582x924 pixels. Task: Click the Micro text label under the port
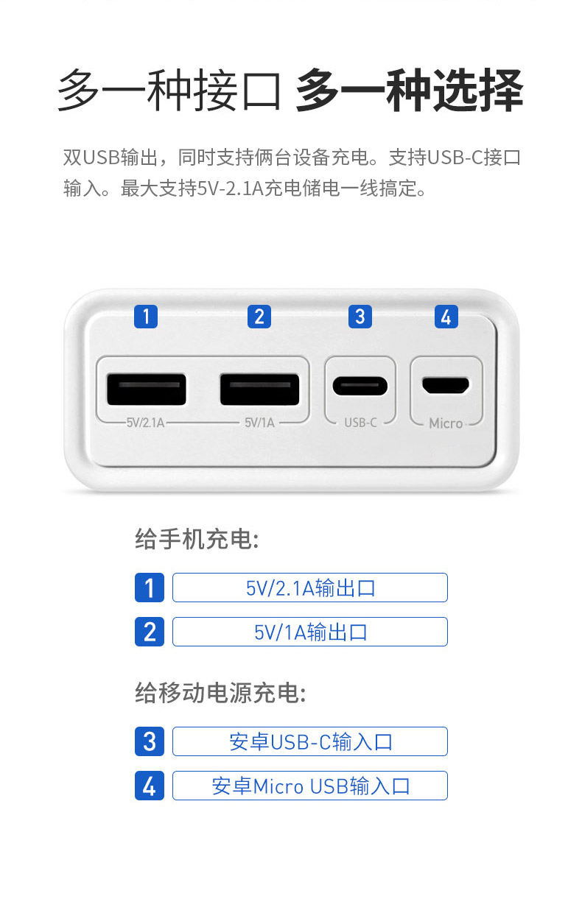click(x=446, y=423)
